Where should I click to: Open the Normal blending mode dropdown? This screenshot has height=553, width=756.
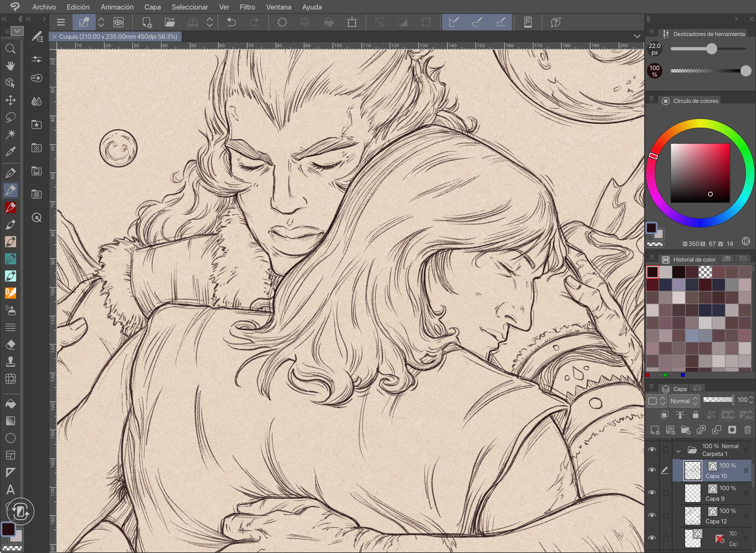click(x=684, y=401)
